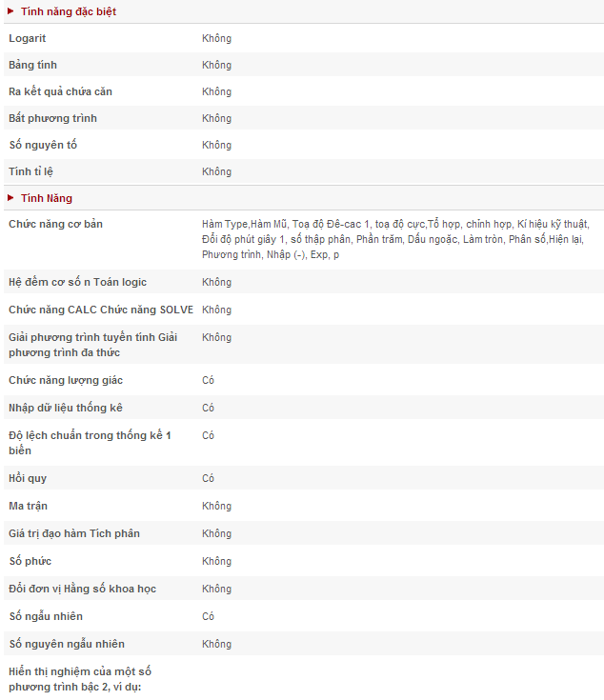This screenshot has height=700, width=604.
Task: Click the red triangle beside Tính Năng
Action: 10,198
